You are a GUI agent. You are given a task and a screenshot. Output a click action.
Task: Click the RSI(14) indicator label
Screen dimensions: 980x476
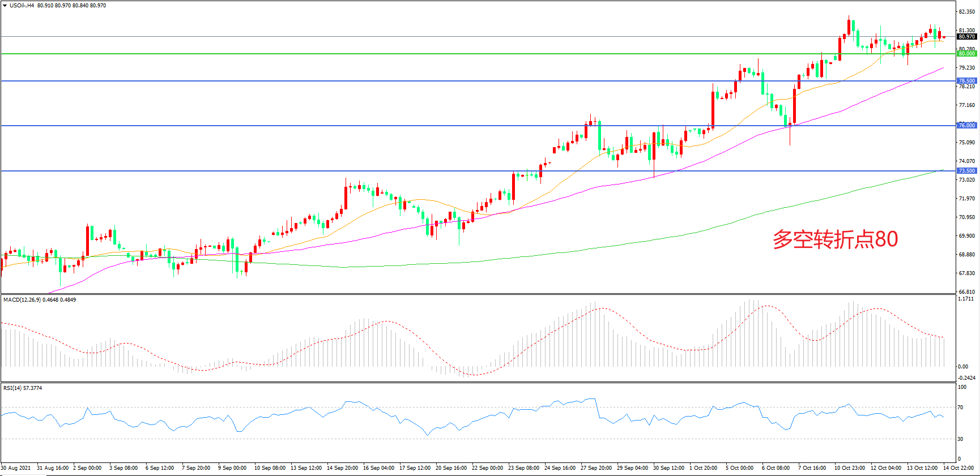tap(12, 388)
